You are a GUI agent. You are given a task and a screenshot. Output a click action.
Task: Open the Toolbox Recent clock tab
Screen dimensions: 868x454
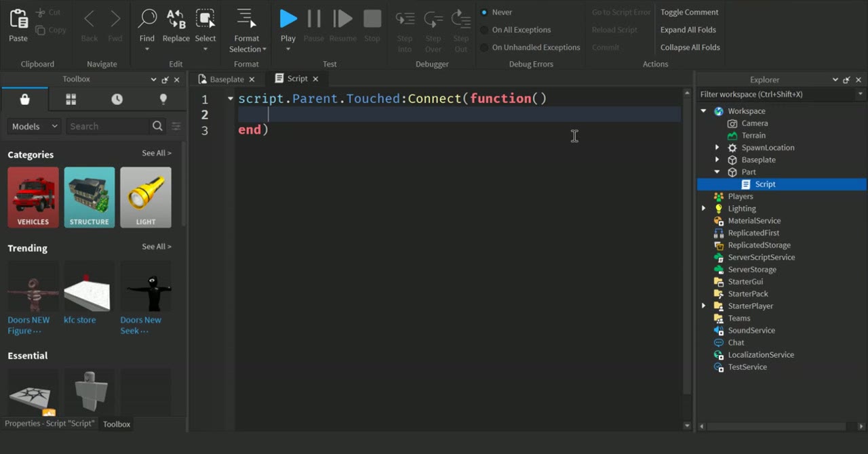coord(117,100)
